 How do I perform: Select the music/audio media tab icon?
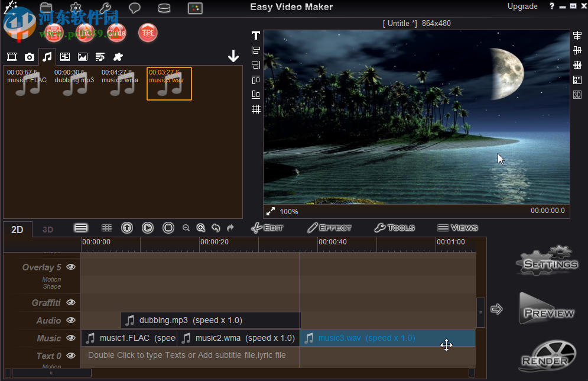[x=47, y=56]
